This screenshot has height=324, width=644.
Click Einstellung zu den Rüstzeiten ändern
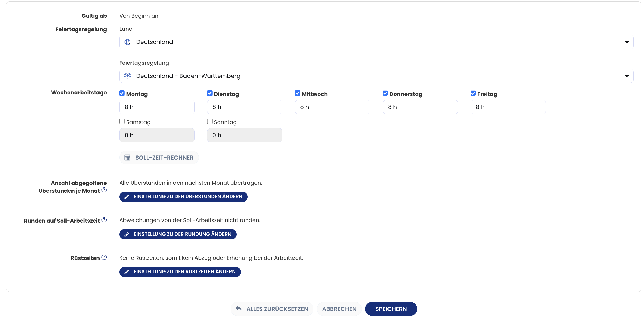coord(180,272)
